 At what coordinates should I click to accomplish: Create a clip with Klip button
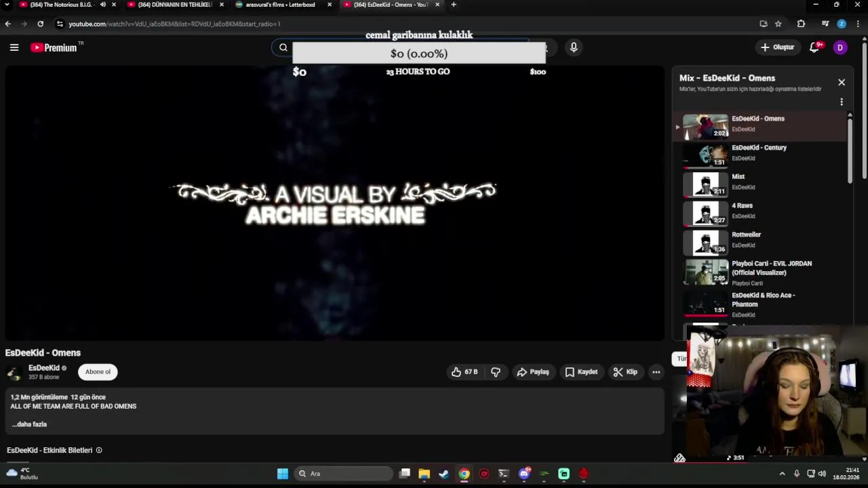pyautogui.click(x=625, y=372)
